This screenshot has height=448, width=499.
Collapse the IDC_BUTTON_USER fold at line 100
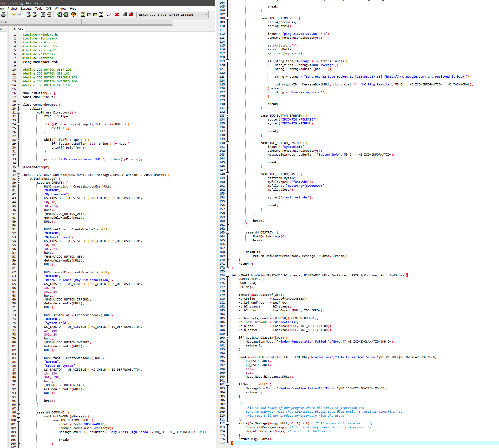click(x=19, y=420)
